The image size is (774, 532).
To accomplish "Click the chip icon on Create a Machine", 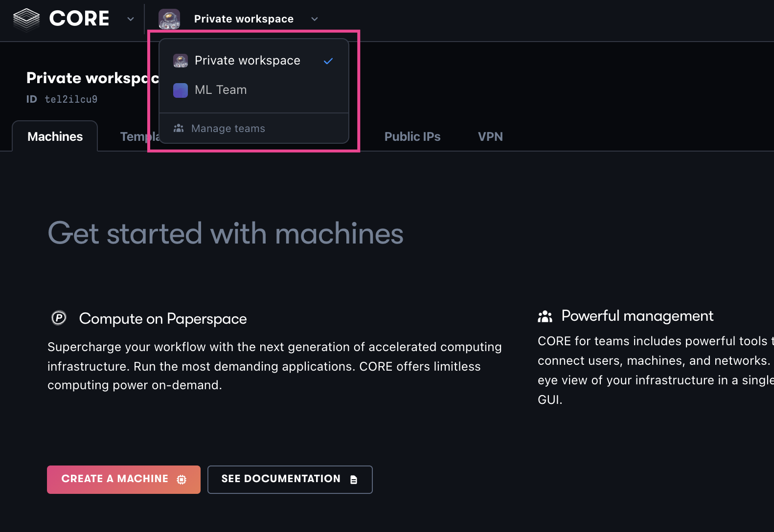I will pyautogui.click(x=182, y=480).
